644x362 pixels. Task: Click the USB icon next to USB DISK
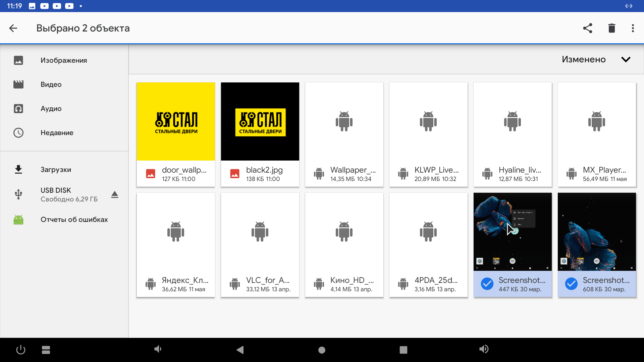(x=18, y=194)
